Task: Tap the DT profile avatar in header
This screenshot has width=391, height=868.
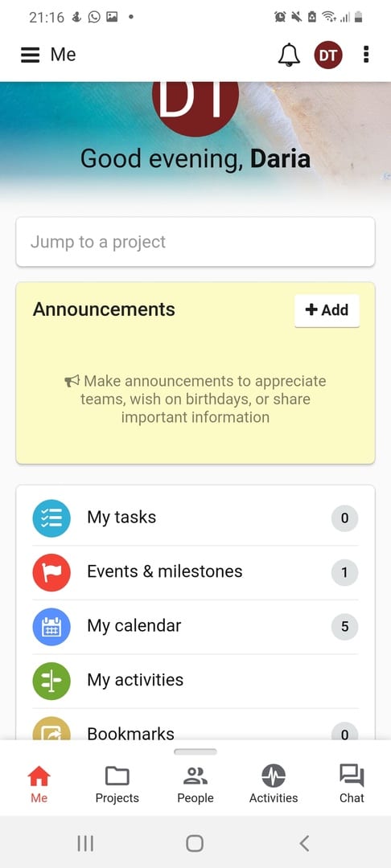Action: 328,55
